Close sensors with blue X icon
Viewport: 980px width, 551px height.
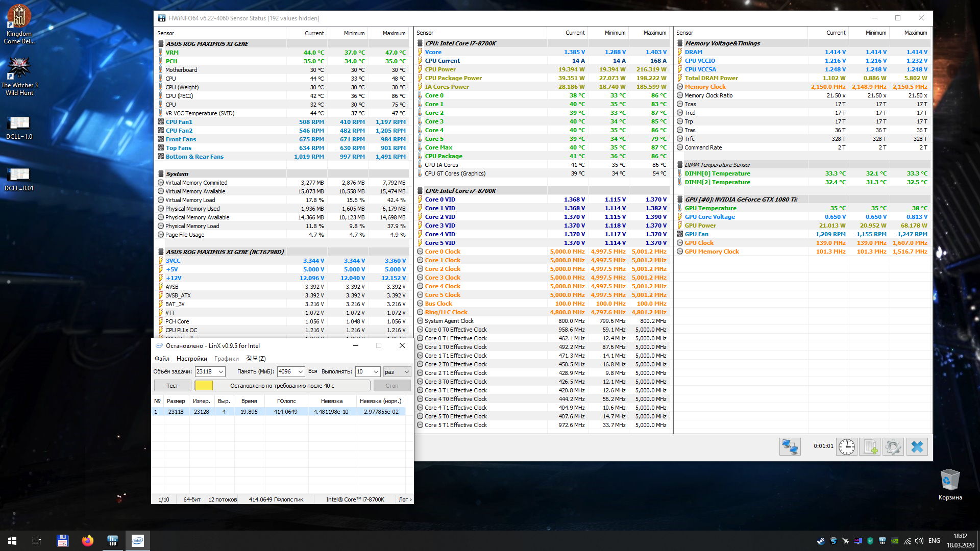pos(917,447)
